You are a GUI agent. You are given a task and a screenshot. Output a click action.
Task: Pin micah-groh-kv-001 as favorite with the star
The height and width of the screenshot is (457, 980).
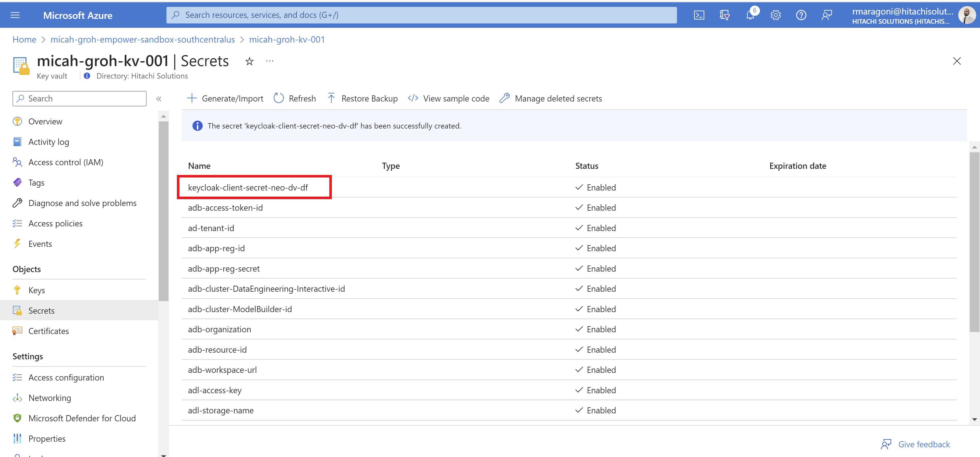click(x=250, y=61)
